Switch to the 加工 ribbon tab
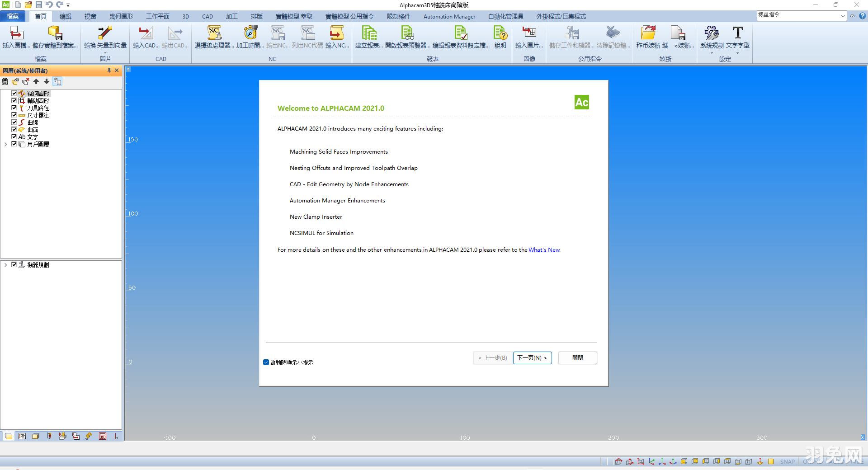 pyautogui.click(x=231, y=16)
